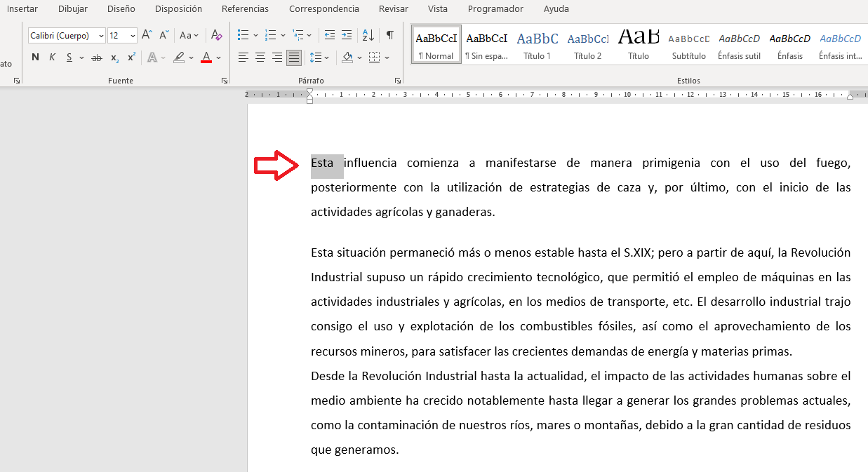The height and width of the screenshot is (472, 868).
Task: Apply strikethrough (ab) formatting
Action: tap(97, 58)
